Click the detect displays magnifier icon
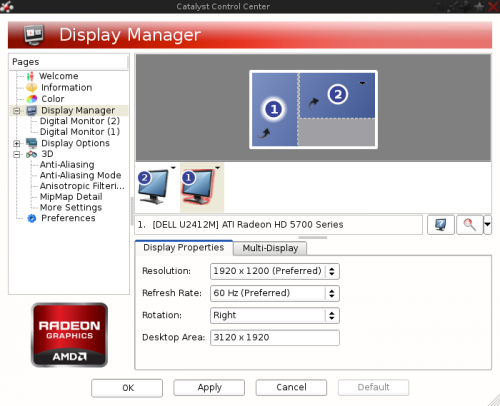 tap(470, 225)
